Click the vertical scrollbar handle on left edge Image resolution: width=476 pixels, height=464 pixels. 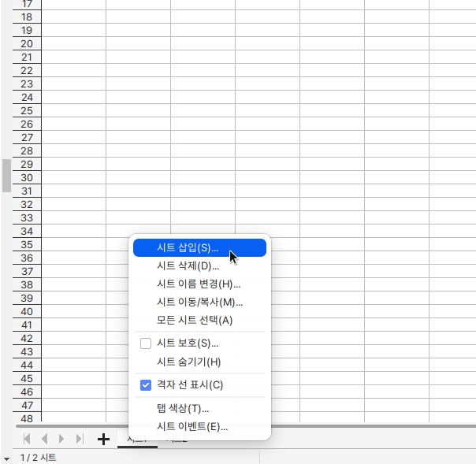(x=6, y=176)
